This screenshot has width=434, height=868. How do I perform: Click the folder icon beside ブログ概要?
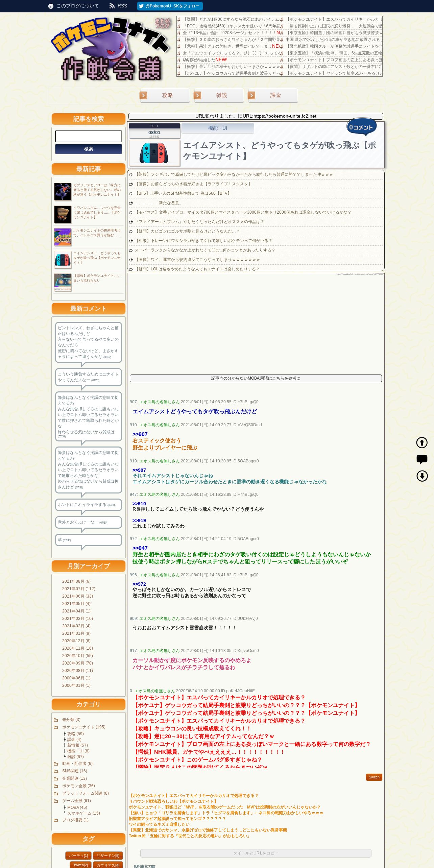tap(56, 820)
